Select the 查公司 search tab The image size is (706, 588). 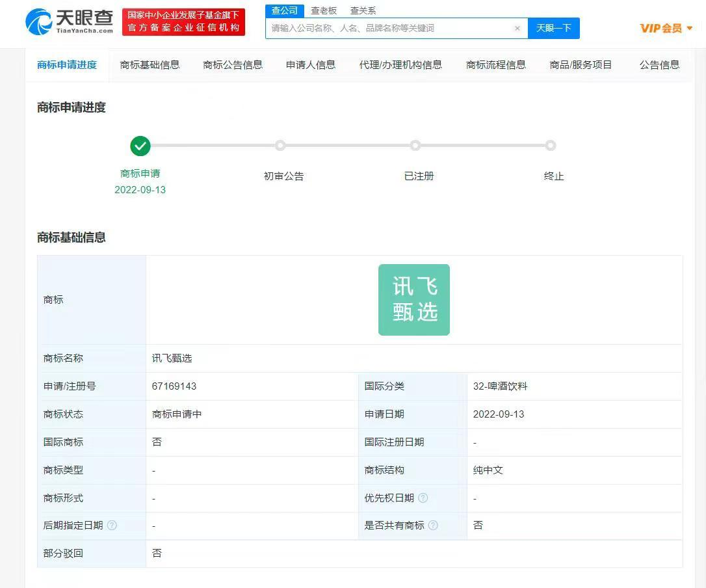pos(284,10)
